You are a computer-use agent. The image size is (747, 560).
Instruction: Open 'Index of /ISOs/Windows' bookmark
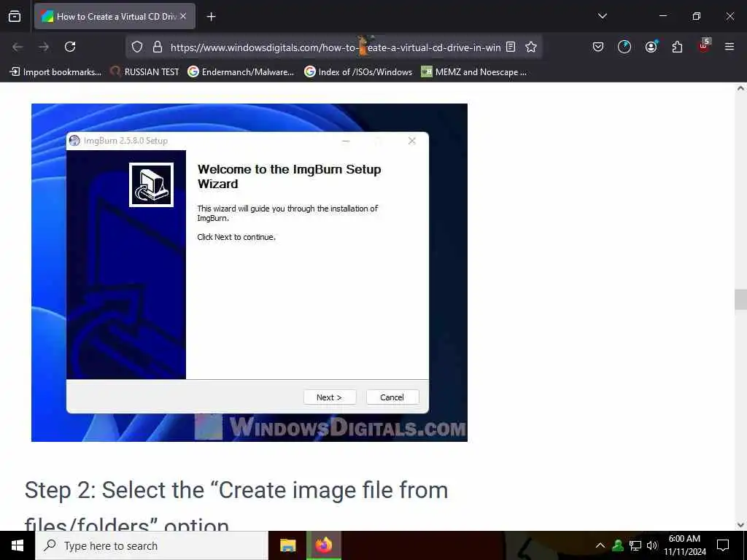point(358,72)
